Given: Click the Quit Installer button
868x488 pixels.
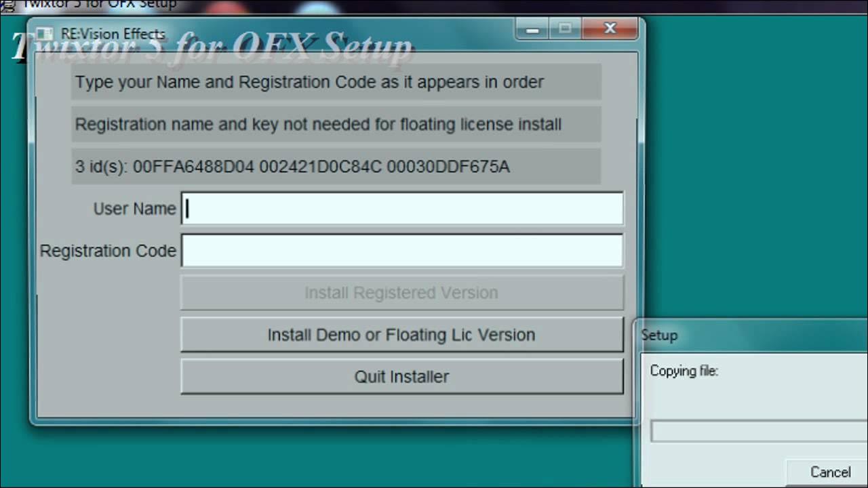Looking at the screenshot, I should pyautogui.click(x=402, y=377).
